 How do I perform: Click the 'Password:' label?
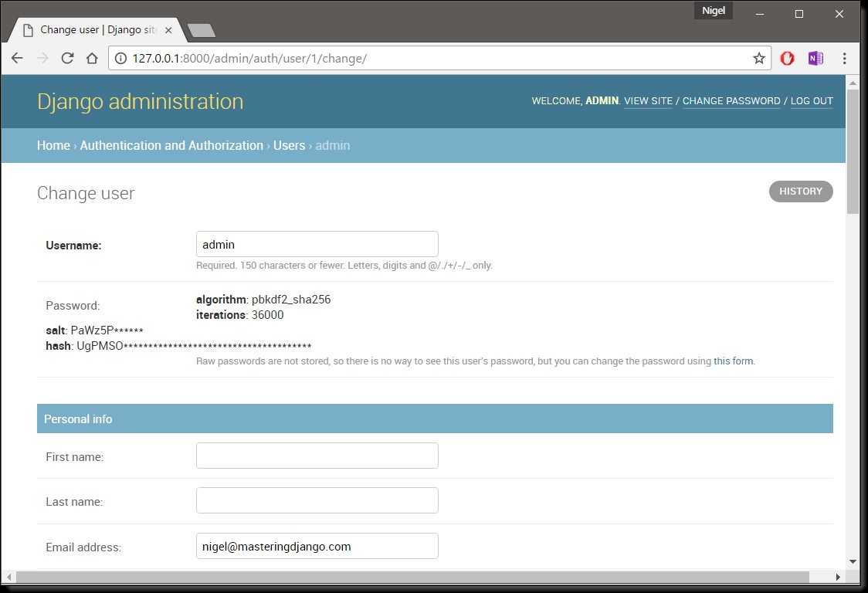pos(73,306)
